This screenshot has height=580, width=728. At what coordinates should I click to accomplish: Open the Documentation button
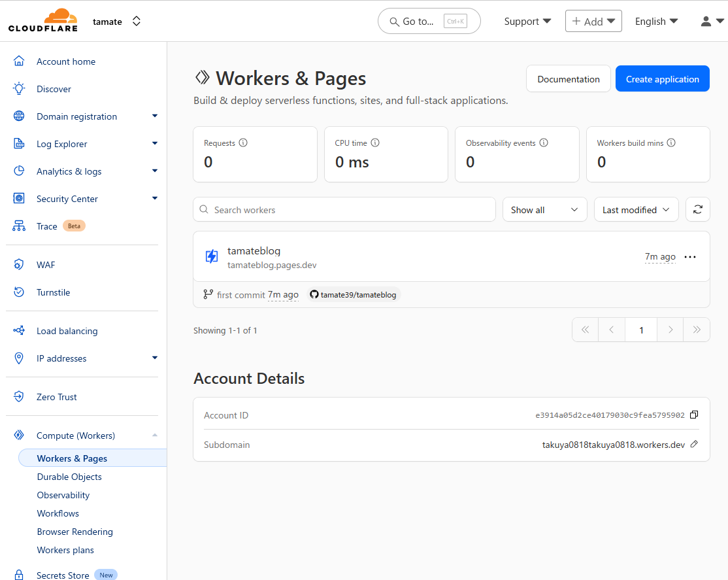click(x=568, y=79)
